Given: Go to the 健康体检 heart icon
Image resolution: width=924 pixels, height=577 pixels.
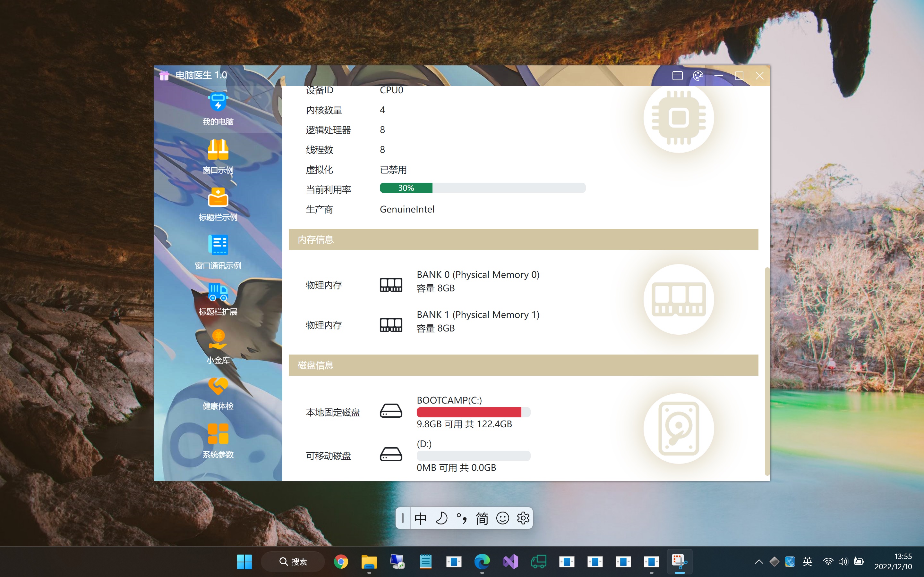Looking at the screenshot, I should (218, 387).
